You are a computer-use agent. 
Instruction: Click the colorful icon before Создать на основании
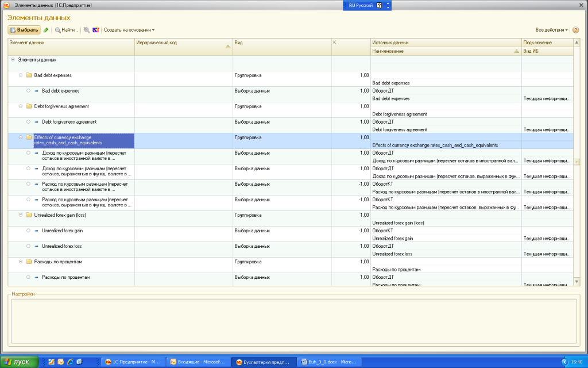(96, 30)
